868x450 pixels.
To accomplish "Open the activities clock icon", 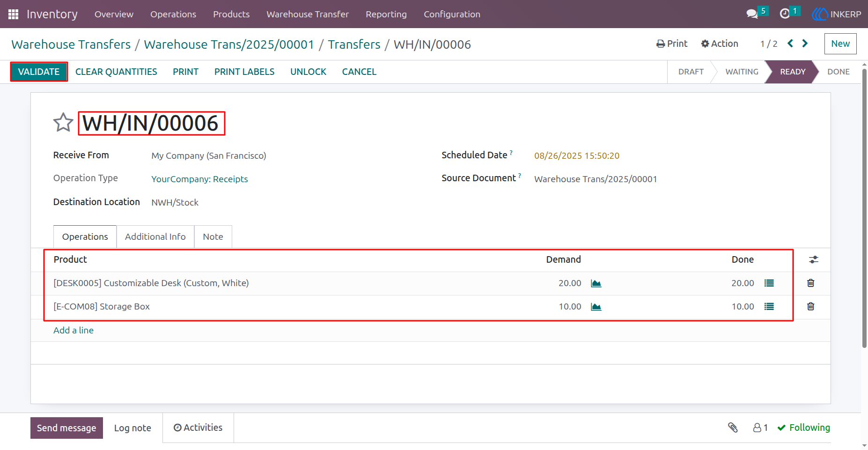I will point(785,14).
